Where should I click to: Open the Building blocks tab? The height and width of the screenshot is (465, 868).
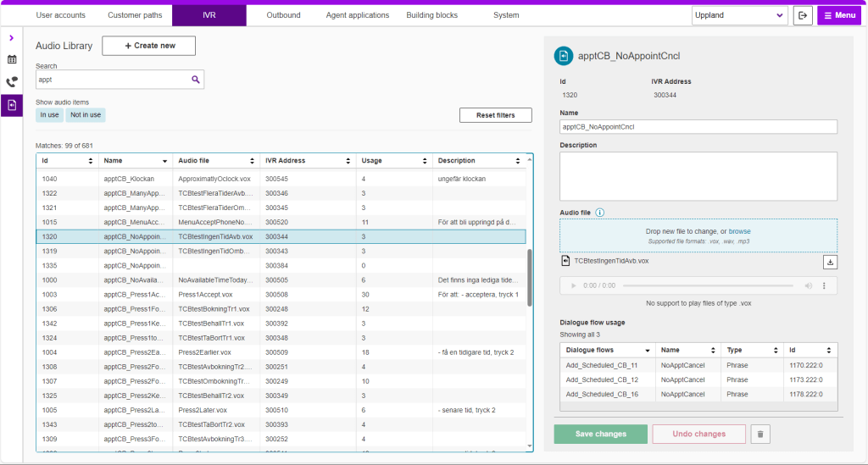(x=431, y=15)
